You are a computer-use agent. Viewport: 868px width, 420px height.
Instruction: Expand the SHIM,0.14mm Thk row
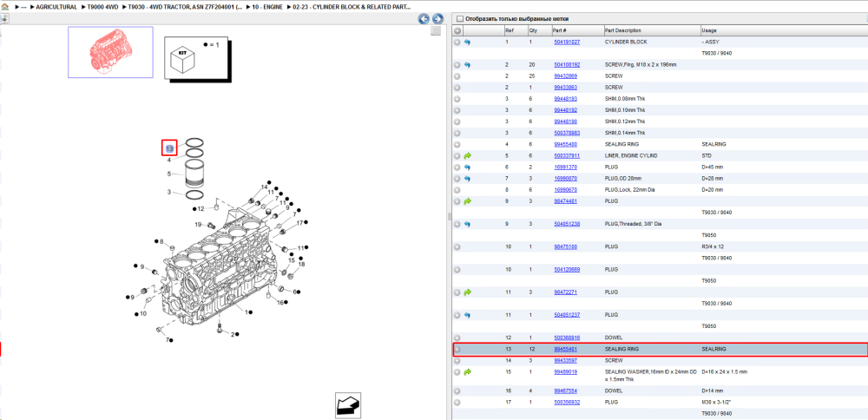tap(457, 133)
